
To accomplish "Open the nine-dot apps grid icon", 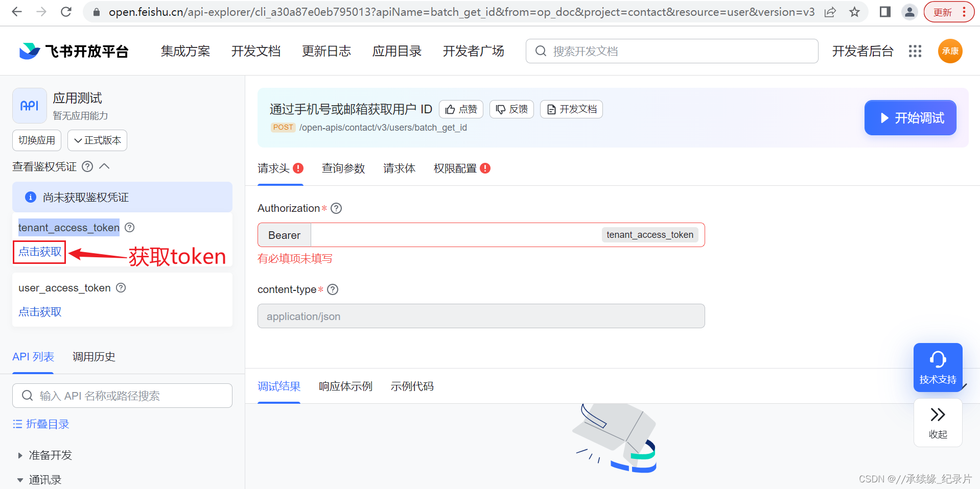I will 915,51.
